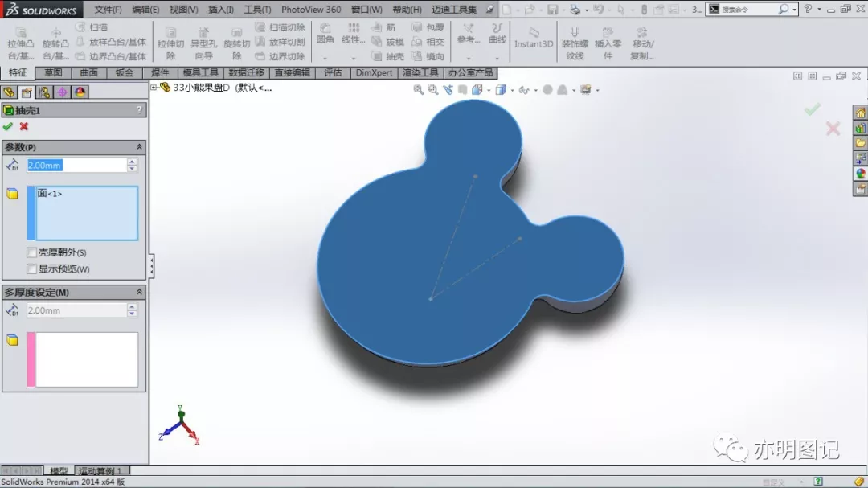Open the search commands dropdown arrow
This screenshot has width=868, height=488.
click(x=794, y=10)
